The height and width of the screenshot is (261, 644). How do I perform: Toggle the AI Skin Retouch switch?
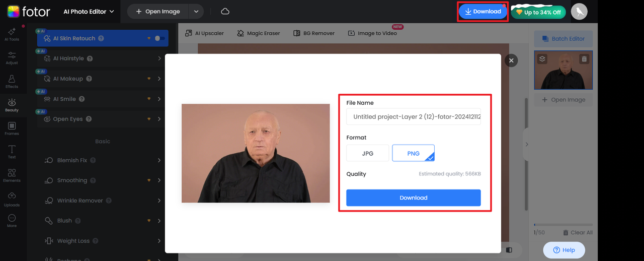pos(160,38)
